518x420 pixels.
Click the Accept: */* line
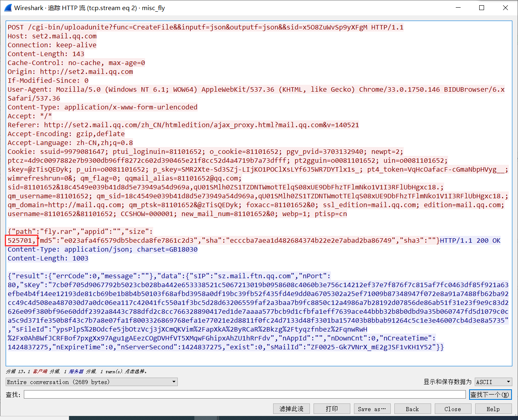[x=30, y=116]
